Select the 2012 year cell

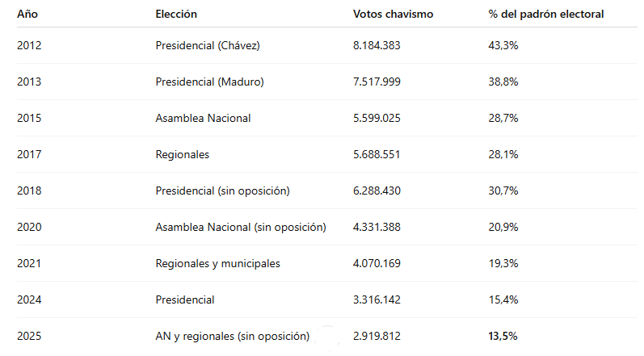point(29,45)
